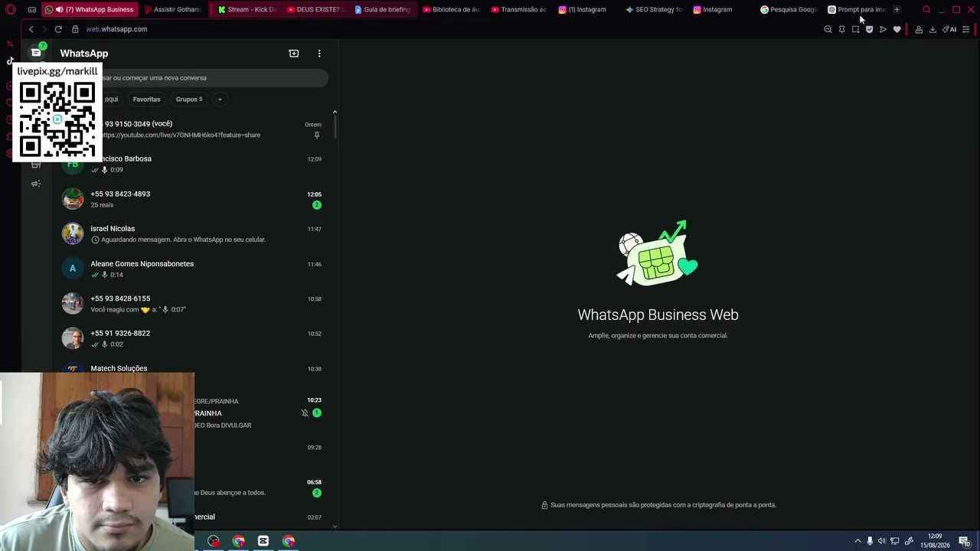Switch to the Prompt para imagem tab
The height and width of the screenshot is (551, 980).
coord(857,10)
